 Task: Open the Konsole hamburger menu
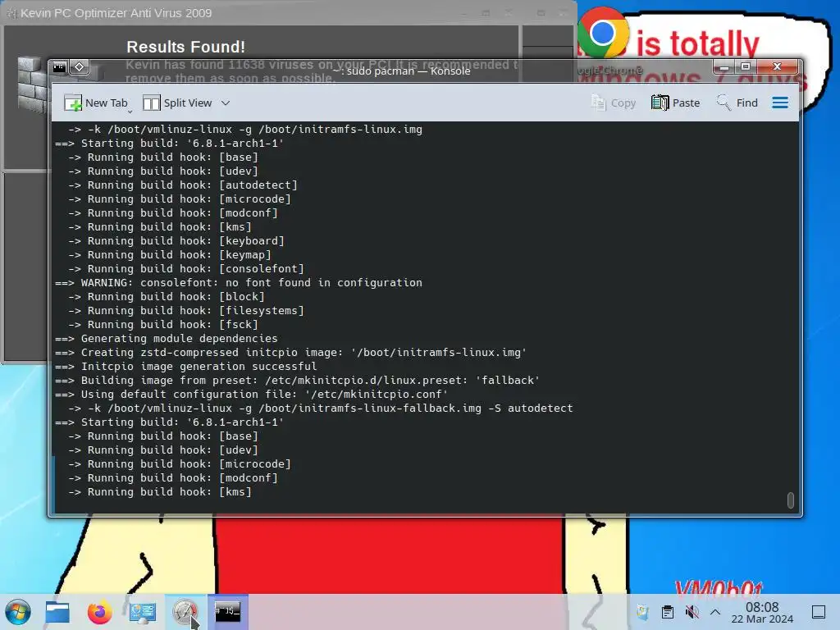coord(780,103)
